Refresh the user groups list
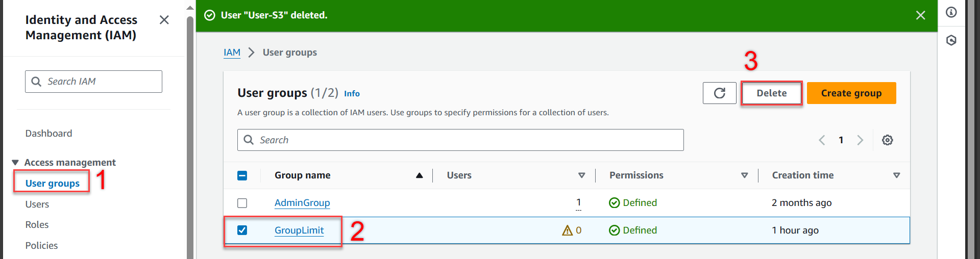Screen dimensions: 980x259 click(x=719, y=93)
